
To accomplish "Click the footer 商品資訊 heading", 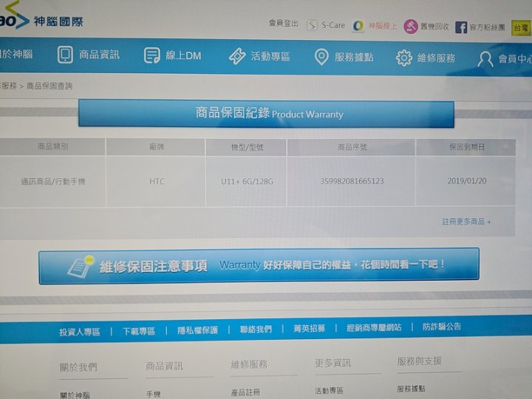I will [164, 366].
